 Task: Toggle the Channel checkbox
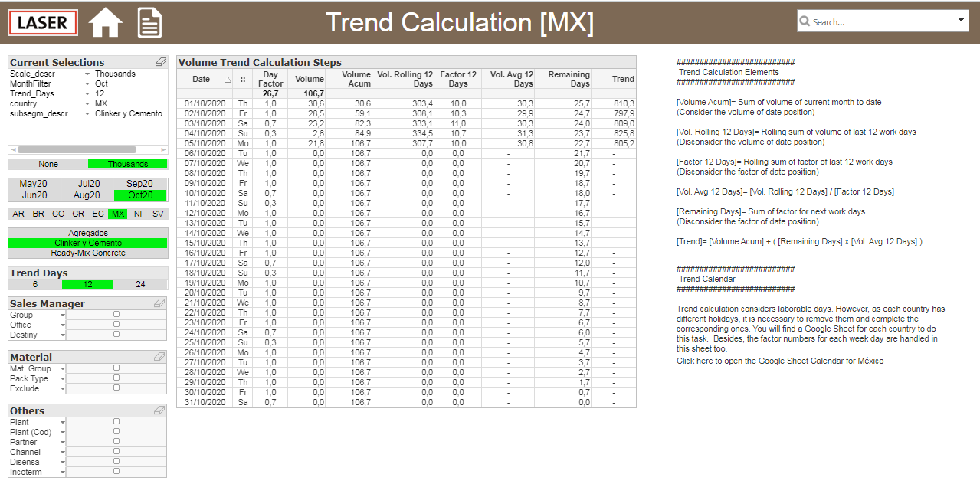(x=116, y=451)
